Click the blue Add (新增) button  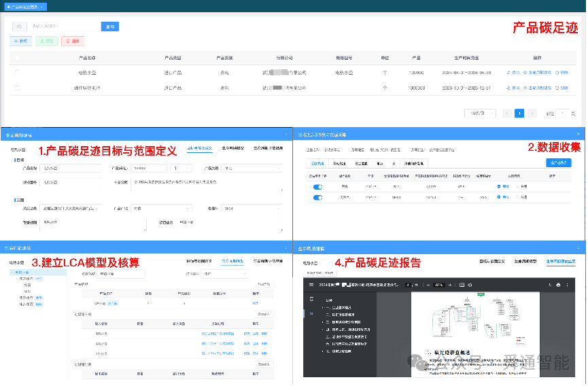coord(20,41)
